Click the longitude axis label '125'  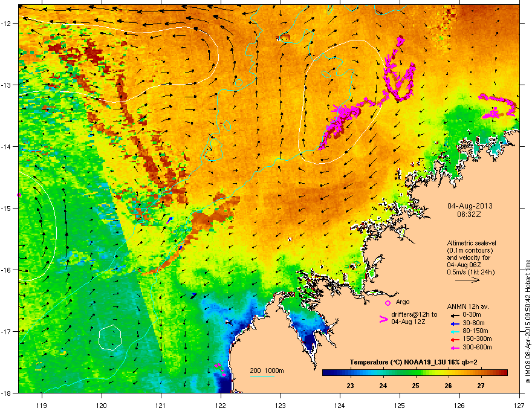point(400,405)
